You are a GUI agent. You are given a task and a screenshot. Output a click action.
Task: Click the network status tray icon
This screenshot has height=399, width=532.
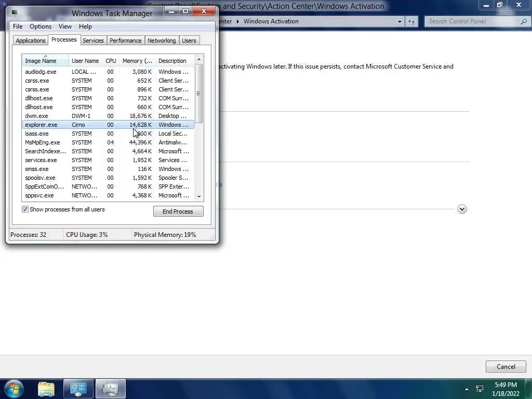(480, 389)
